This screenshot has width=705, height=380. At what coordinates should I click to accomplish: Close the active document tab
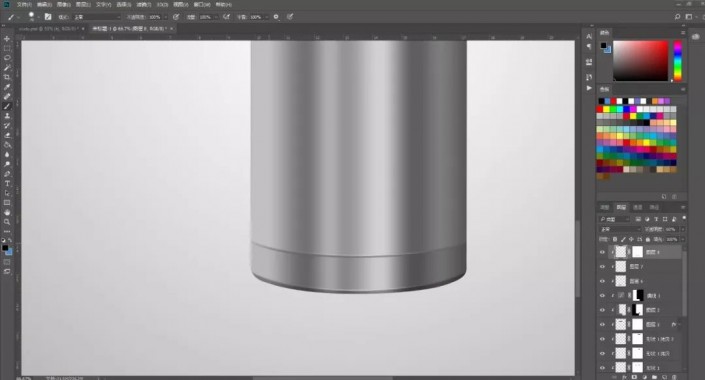(x=172, y=28)
